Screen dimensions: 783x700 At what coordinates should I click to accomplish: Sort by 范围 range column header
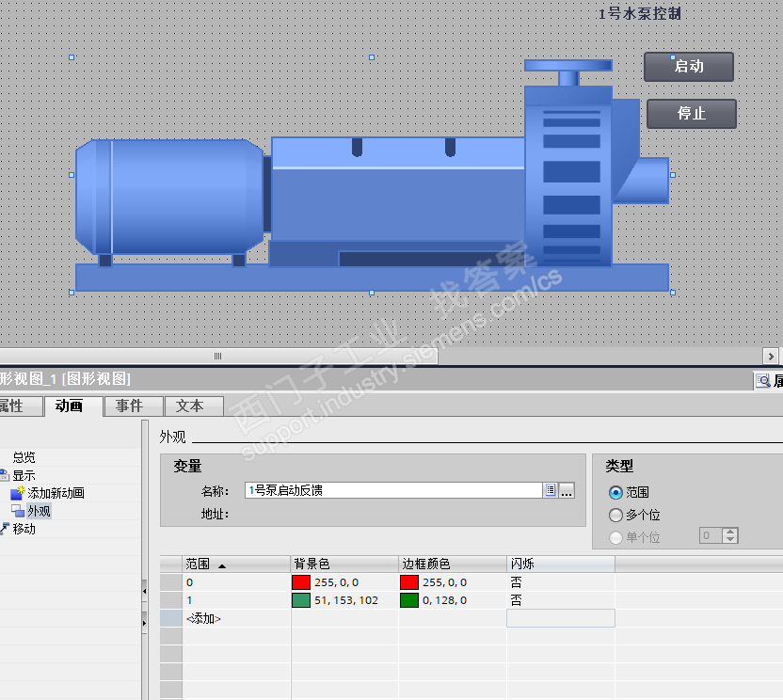tap(236, 565)
